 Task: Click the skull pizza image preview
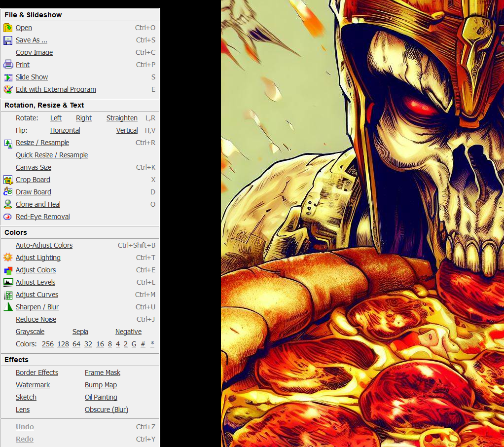pyautogui.click(x=362, y=223)
